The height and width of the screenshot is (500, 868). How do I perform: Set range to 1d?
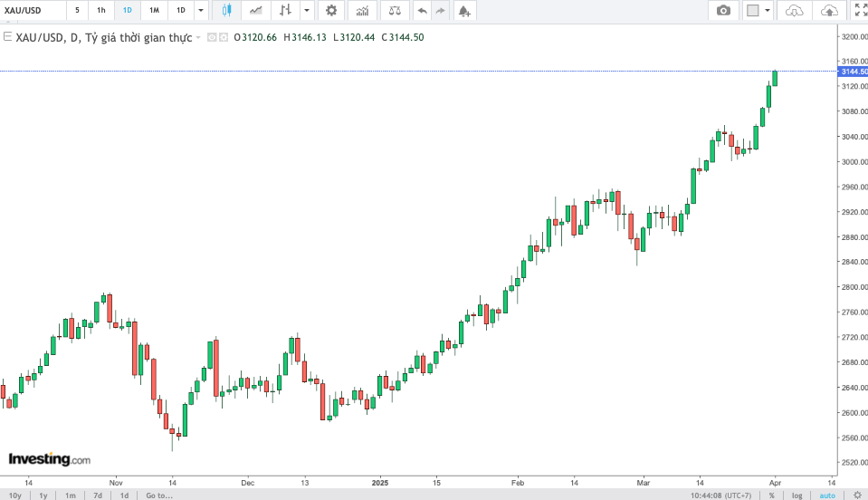[124, 495]
